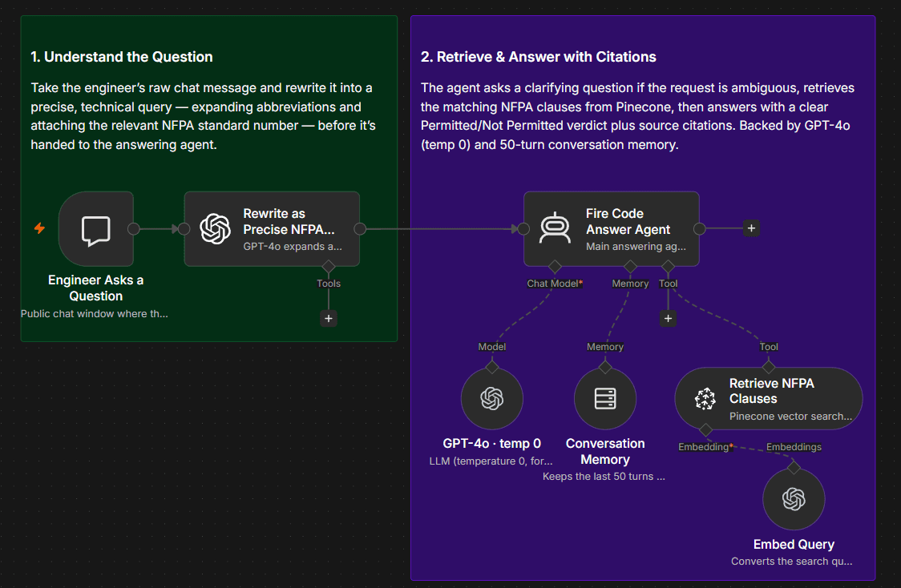The height and width of the screenshot is (588, 901).
Task: Click the OpenAI icon on the Rewrite as Precise NFPA node
Action: click(x=216, y=228)
